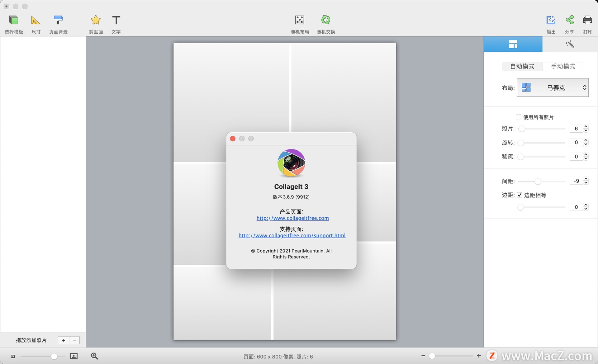Viewport: 598px width, 364px height.
Task: Select 自动模式 auto mode
Action: click(x=522, y=66)
